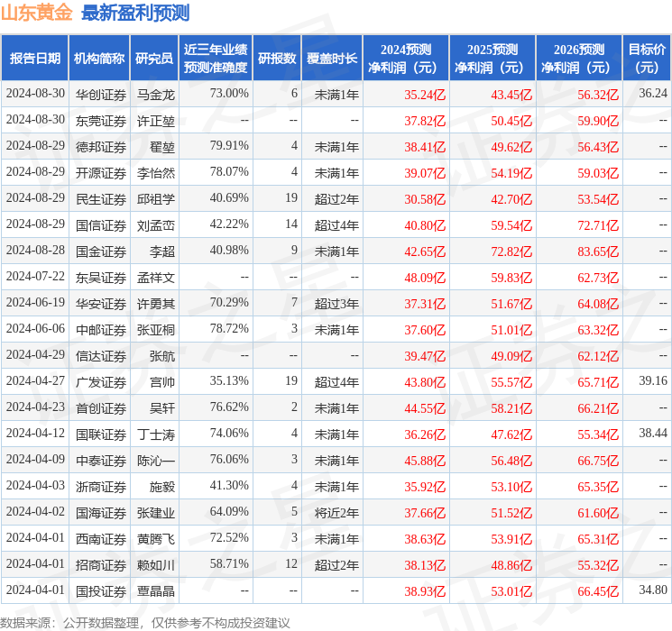Click the 国投证券 institution cell

click(x=101, y=591)
